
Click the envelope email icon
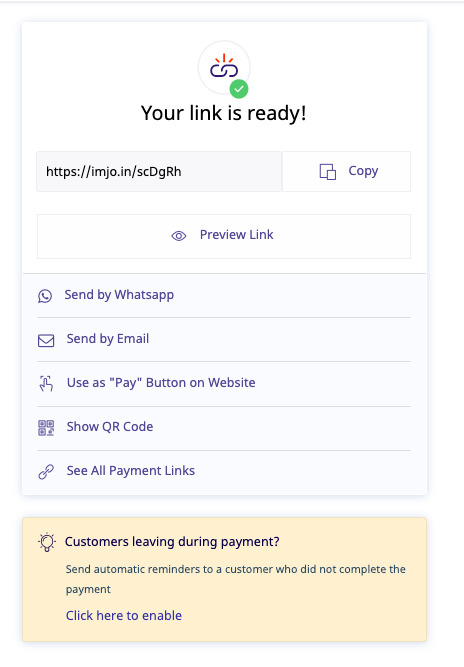[46, 341]
